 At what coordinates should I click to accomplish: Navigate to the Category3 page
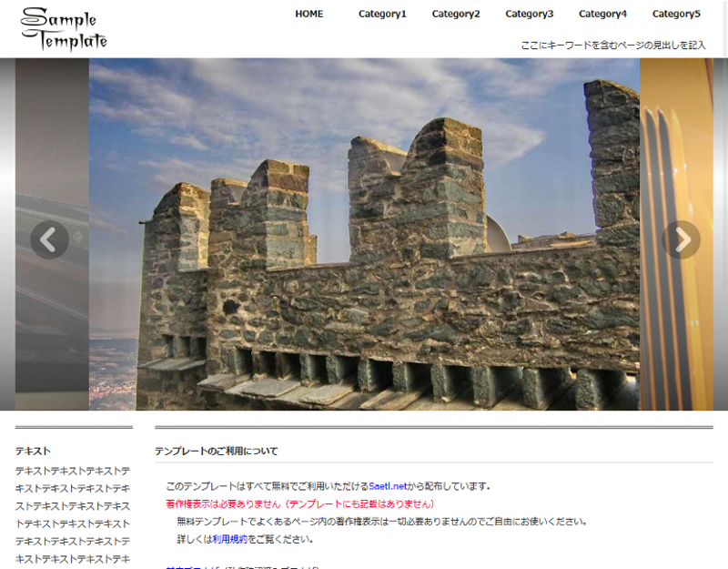click(x=530, y=14)
